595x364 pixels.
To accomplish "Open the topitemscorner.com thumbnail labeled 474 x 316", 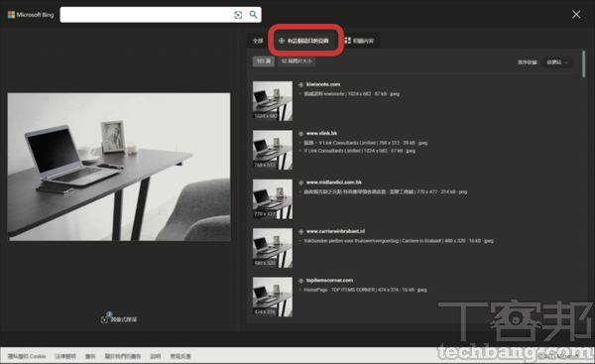I will tap(273, 297).
